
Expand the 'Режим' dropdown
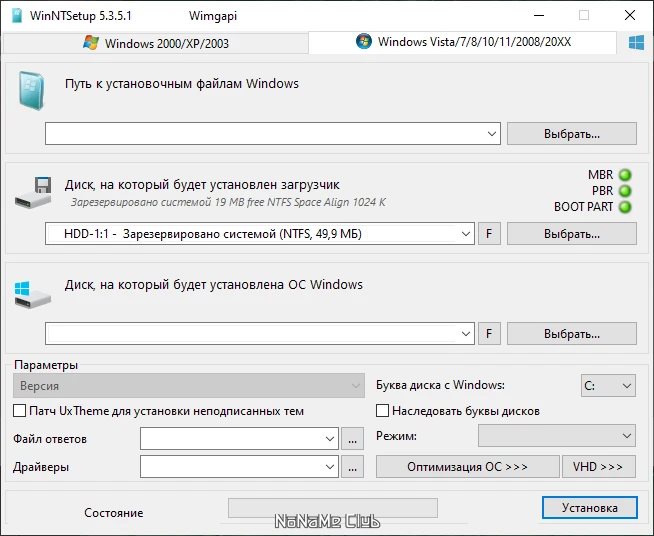coord(557,436)
